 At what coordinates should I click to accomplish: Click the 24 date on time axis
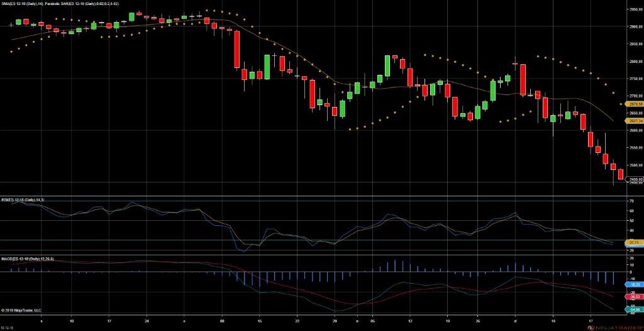147,320
